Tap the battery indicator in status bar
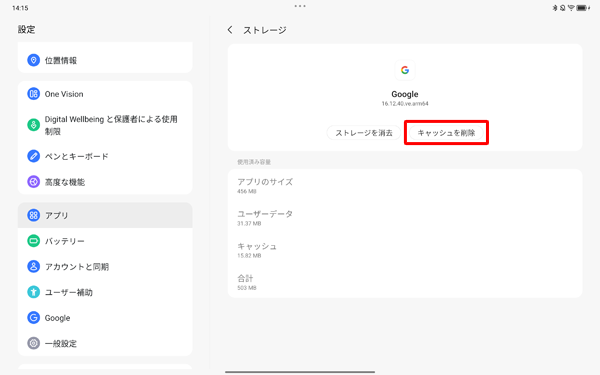 point(582,8)
